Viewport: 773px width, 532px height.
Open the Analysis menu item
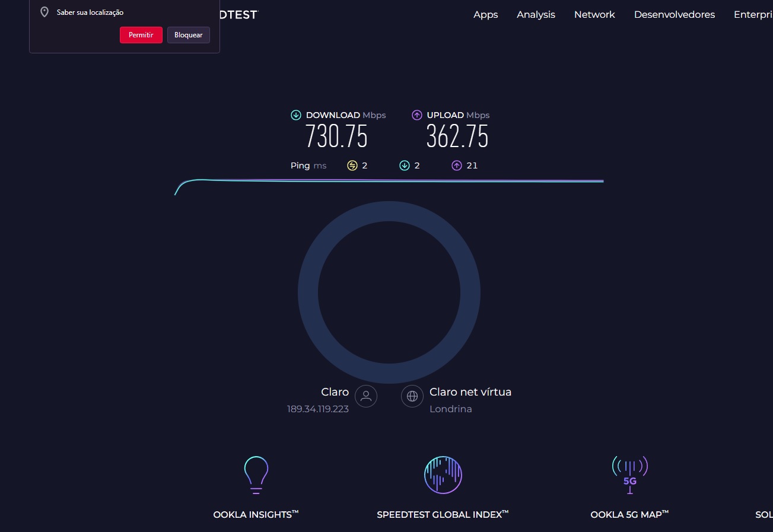tap(536, 15)
